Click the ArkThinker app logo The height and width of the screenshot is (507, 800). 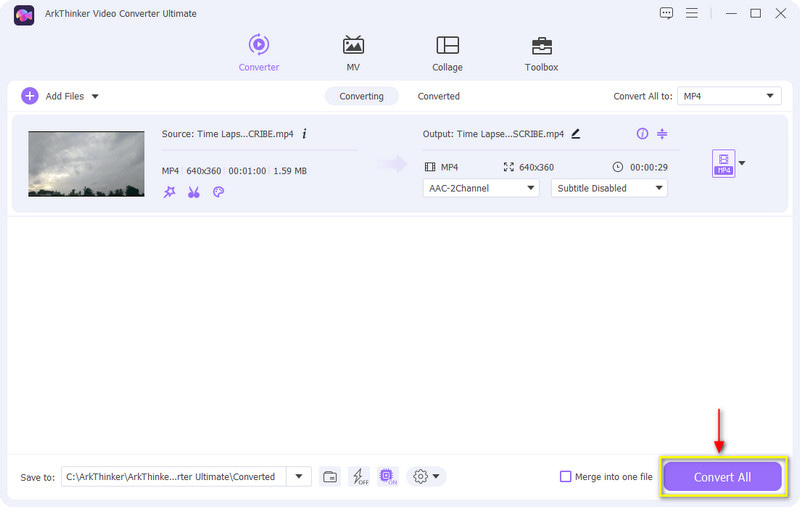click(24, 15)
